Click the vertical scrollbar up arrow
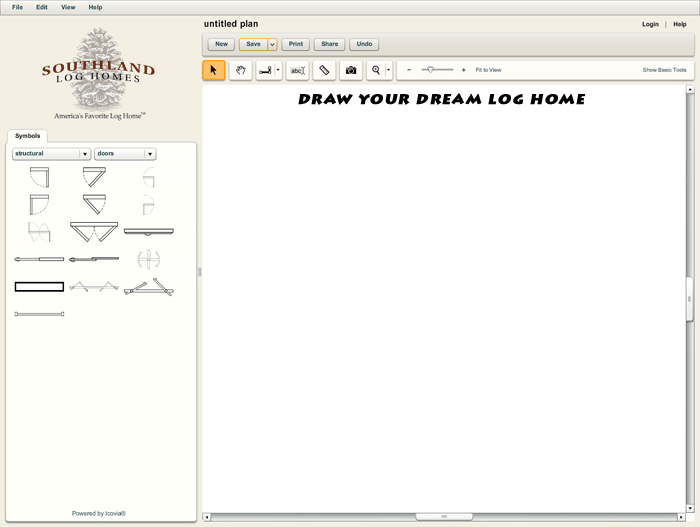700x527 pixels. click(x=690, y=90)
